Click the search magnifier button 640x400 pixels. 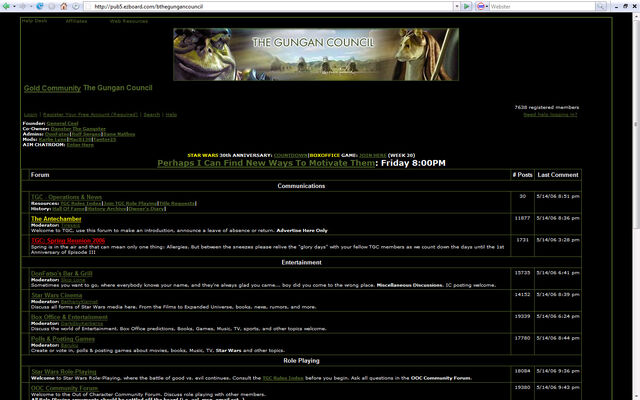pyautogui.click(x=601, y=6)
